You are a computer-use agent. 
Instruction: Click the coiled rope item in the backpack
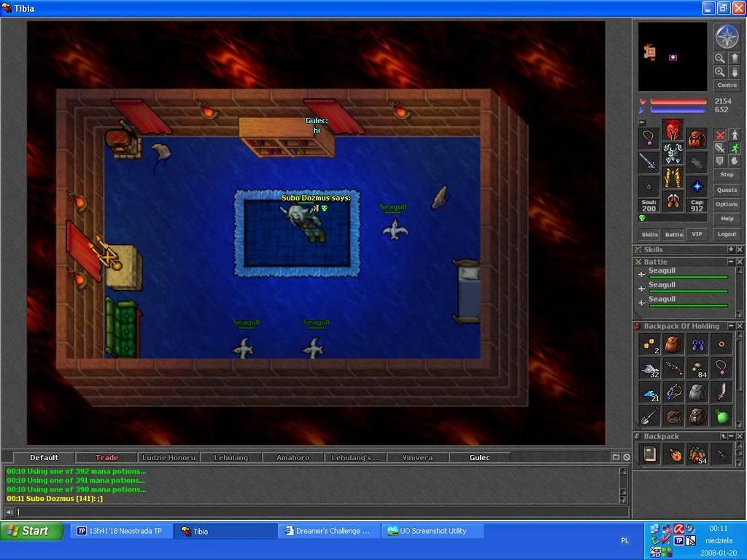tap(673, 416)
